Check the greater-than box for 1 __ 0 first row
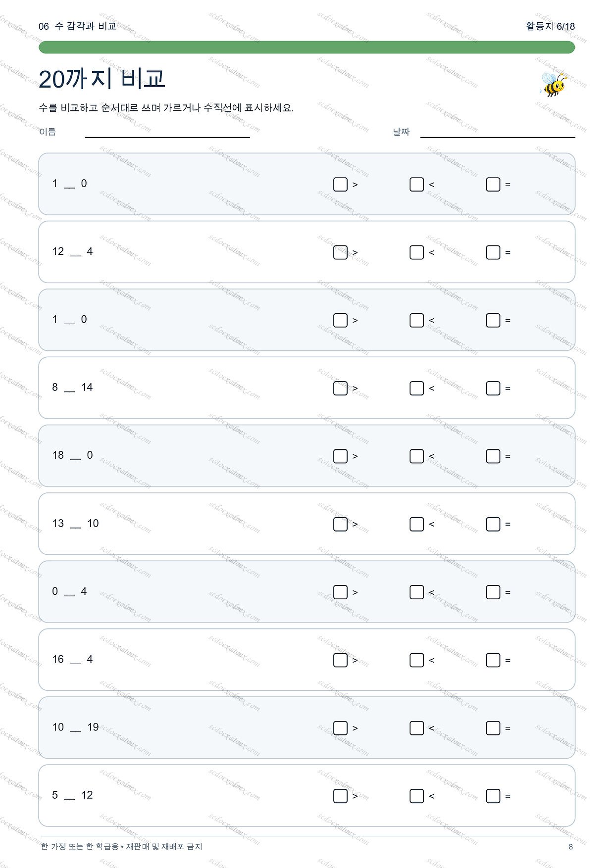This screenshot has width=614, height=868. tap(340, 185)
